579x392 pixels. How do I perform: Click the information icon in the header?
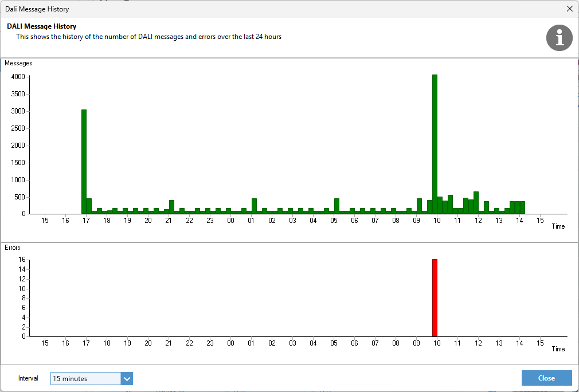[560, 37]
